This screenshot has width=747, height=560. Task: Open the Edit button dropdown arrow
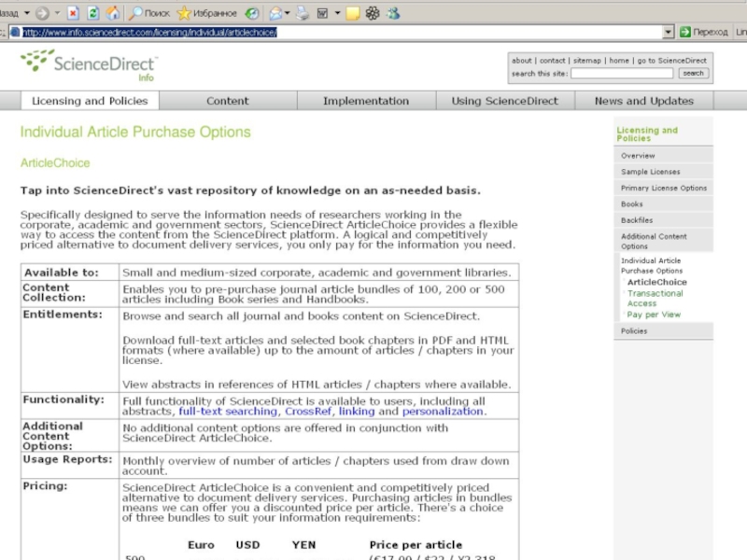337,13
